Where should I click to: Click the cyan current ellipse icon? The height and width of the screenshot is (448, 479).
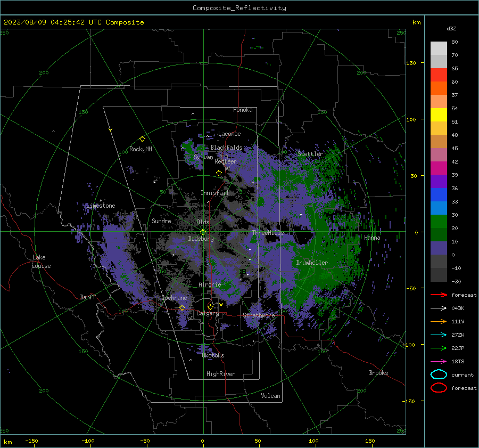(439, 374)
